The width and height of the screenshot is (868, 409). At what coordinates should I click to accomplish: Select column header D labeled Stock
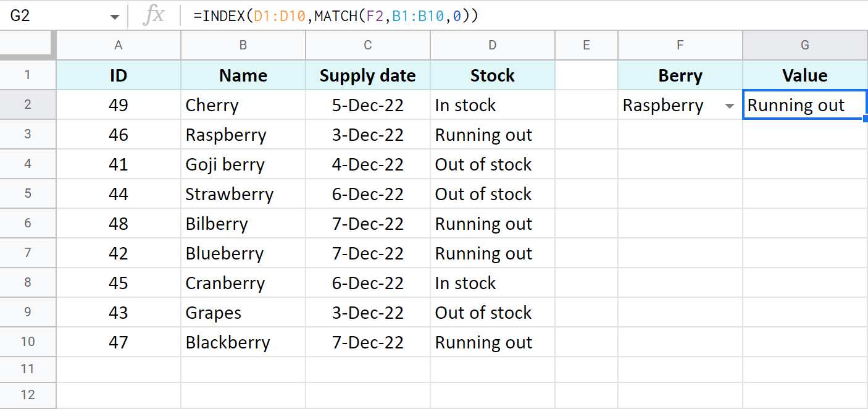point(492,44)
